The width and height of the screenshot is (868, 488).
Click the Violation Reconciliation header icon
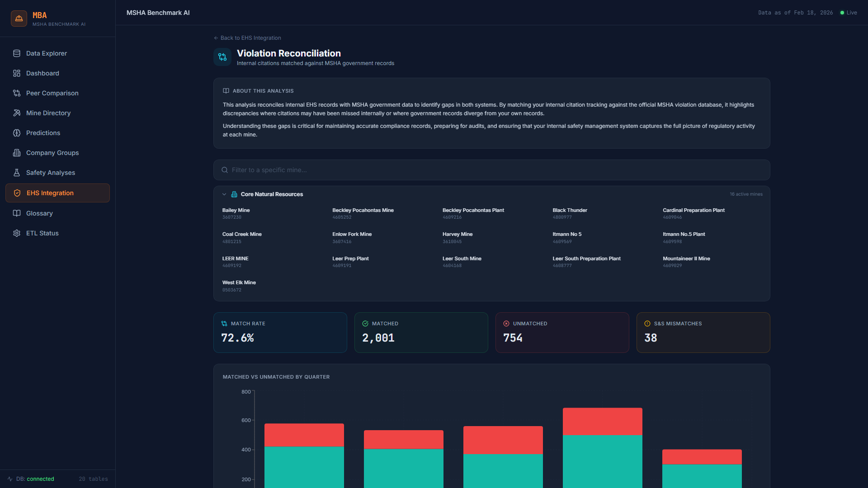[x=222, y=57]
